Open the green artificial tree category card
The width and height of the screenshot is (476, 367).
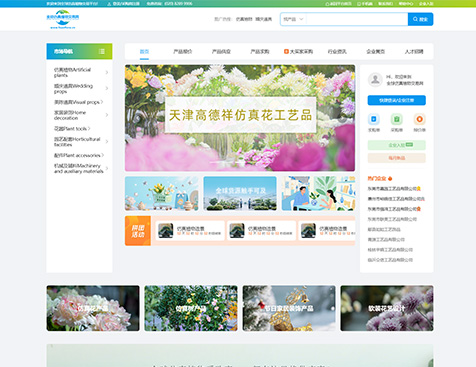point(191,308)
